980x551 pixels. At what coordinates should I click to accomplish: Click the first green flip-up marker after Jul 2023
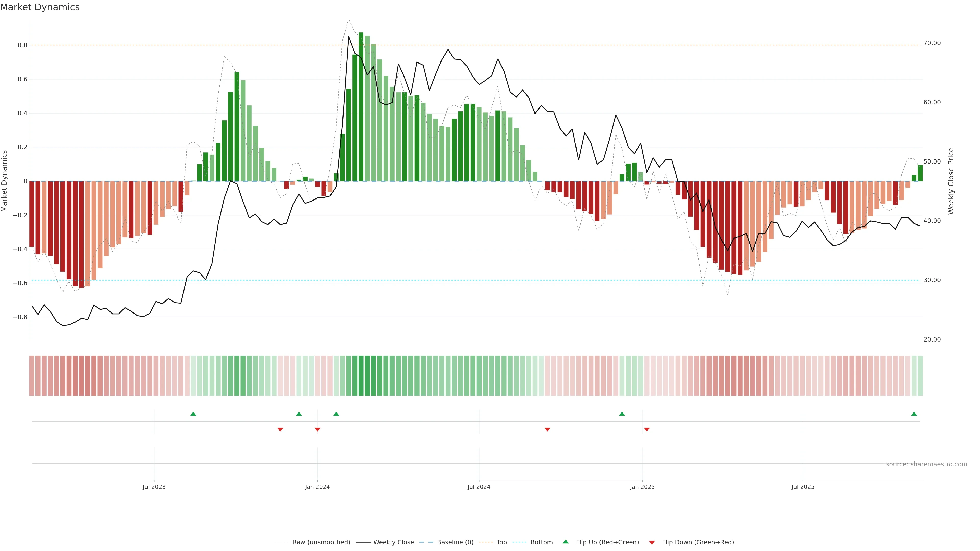[x=193, y=414]
